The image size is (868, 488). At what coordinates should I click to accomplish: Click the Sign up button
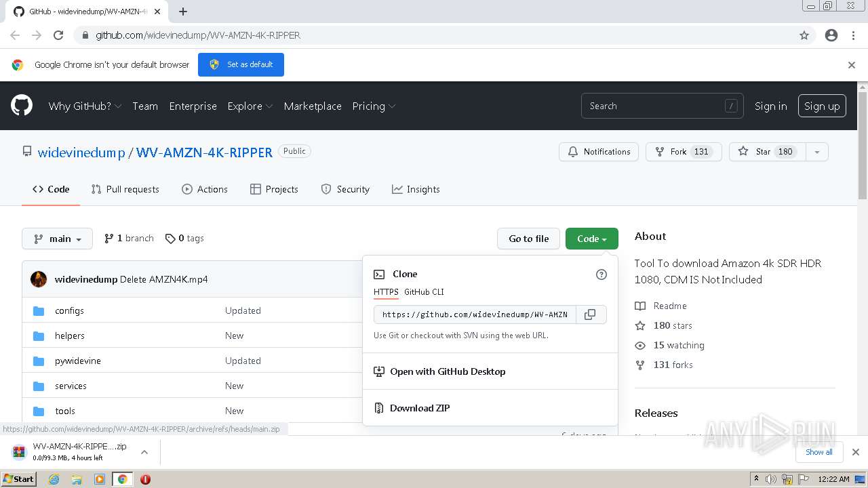[822, 106]
